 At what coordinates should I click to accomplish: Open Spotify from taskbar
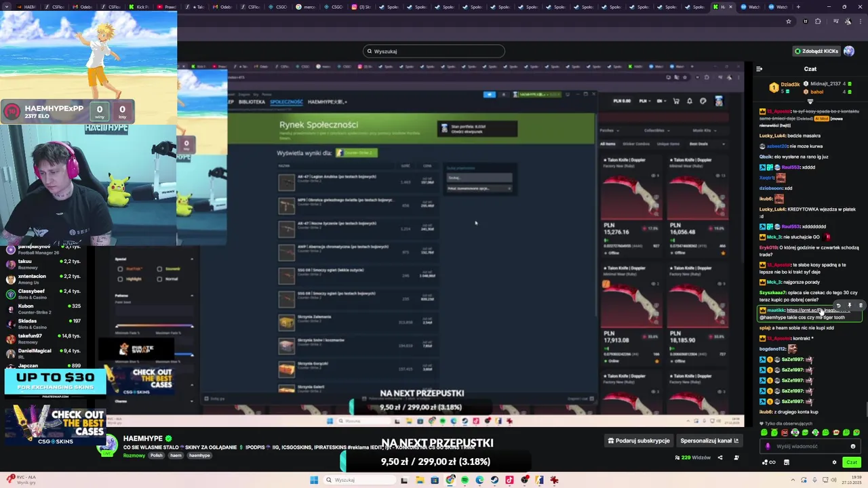[x=465, y=480]
